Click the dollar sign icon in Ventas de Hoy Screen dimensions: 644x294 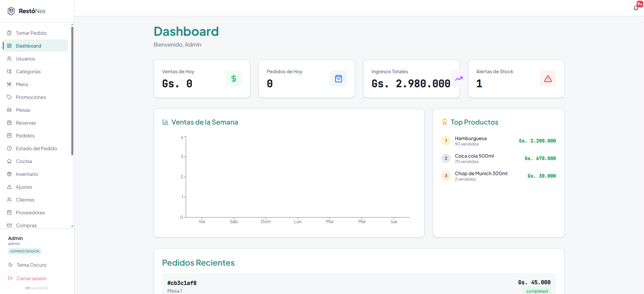tap(234, 79)
